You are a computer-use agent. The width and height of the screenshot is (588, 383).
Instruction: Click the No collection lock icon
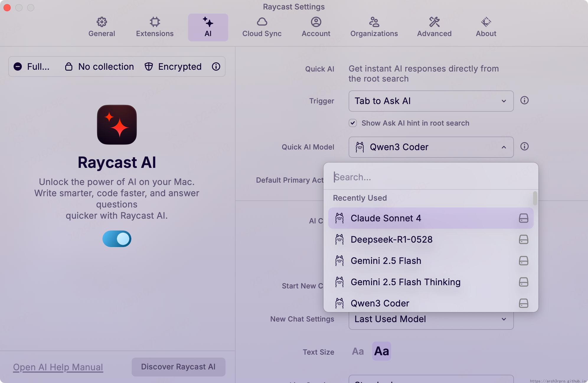click(x=68, y=66)
